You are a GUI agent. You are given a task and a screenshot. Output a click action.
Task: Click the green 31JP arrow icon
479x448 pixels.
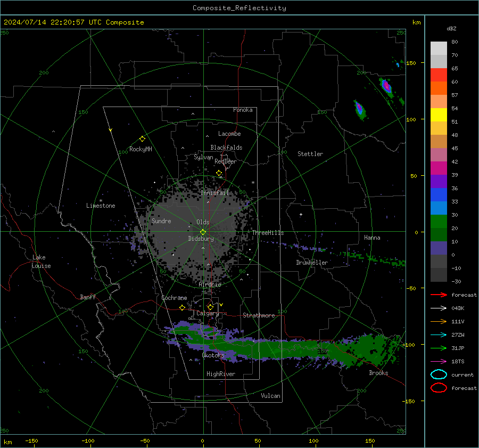tap(439, 348)
